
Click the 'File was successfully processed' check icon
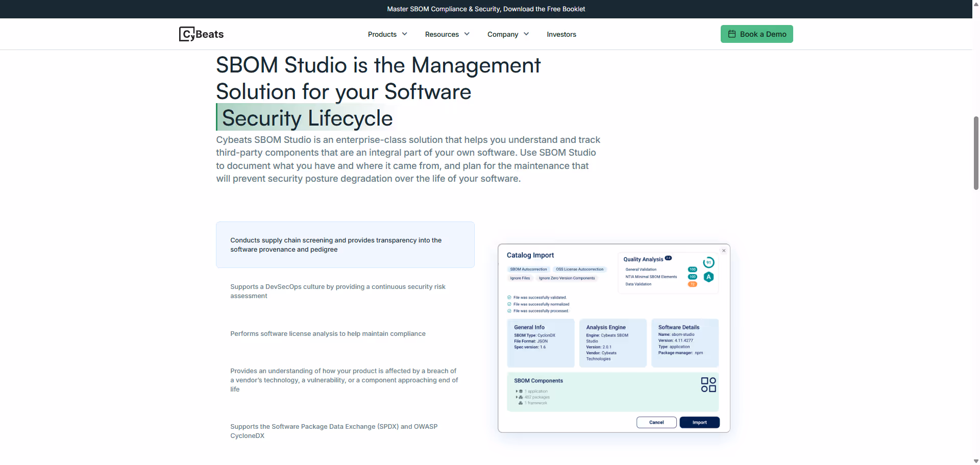tap(509, 310)
